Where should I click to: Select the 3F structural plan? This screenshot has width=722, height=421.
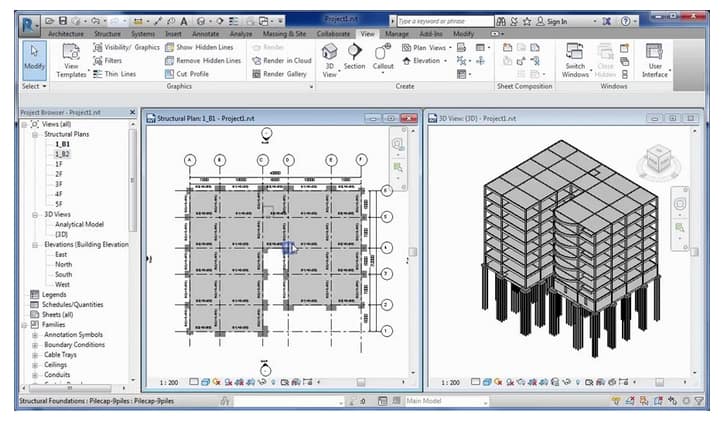(x=59, y=184)
